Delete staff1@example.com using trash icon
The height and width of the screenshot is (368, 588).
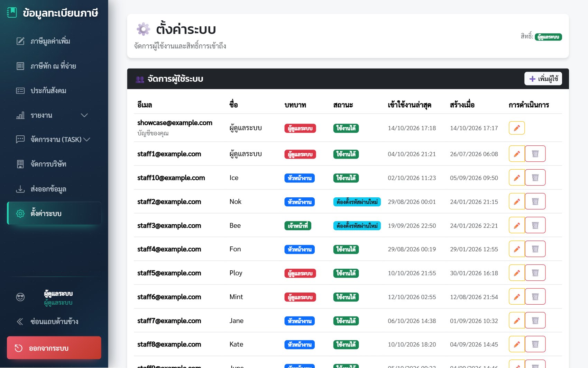(x=535, y=154)
